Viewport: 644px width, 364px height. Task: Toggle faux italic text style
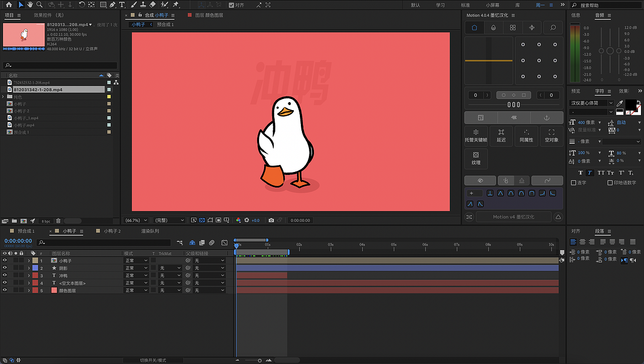click(x=590, y=172)
